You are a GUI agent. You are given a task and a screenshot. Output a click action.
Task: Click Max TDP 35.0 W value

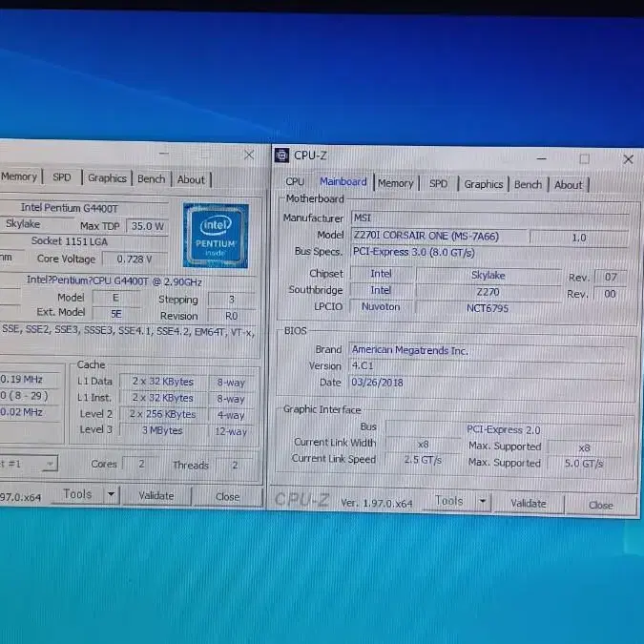pos(148,226)
